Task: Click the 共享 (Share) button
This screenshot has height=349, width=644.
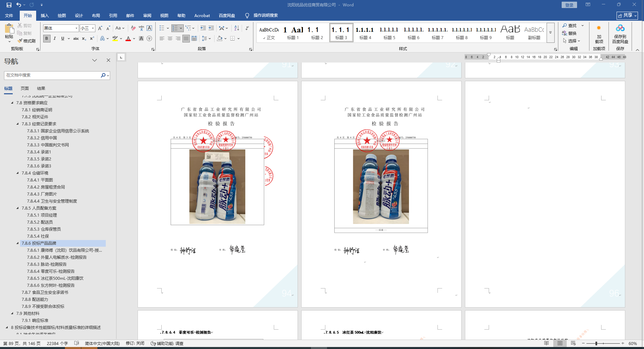Action: coord(627,15)
